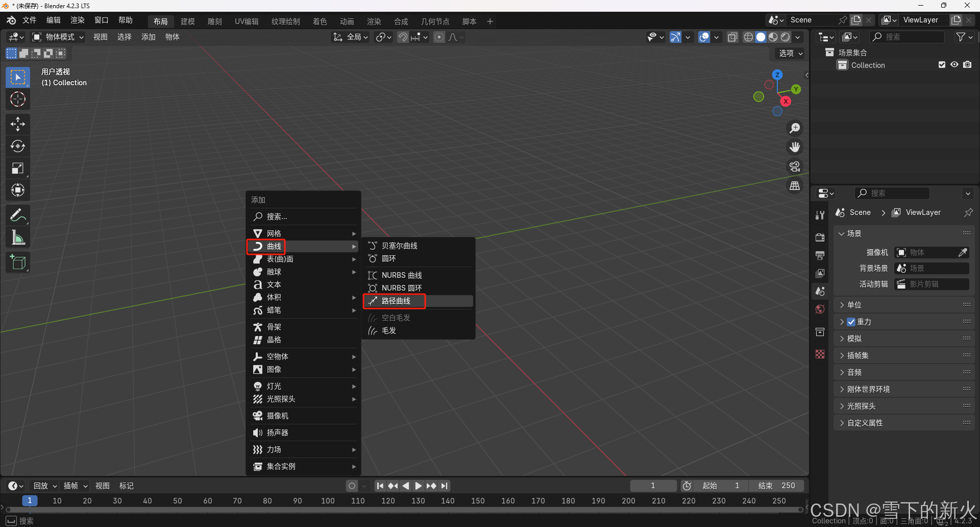
Task: Select the Annotate pencil tool
Action: tap(18, 215)
